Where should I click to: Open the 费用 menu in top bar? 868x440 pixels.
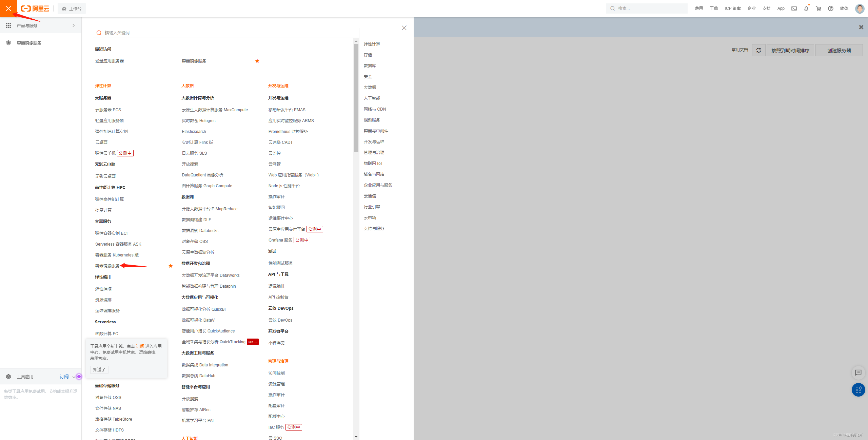pyautogui.click(x=699, y=8)
